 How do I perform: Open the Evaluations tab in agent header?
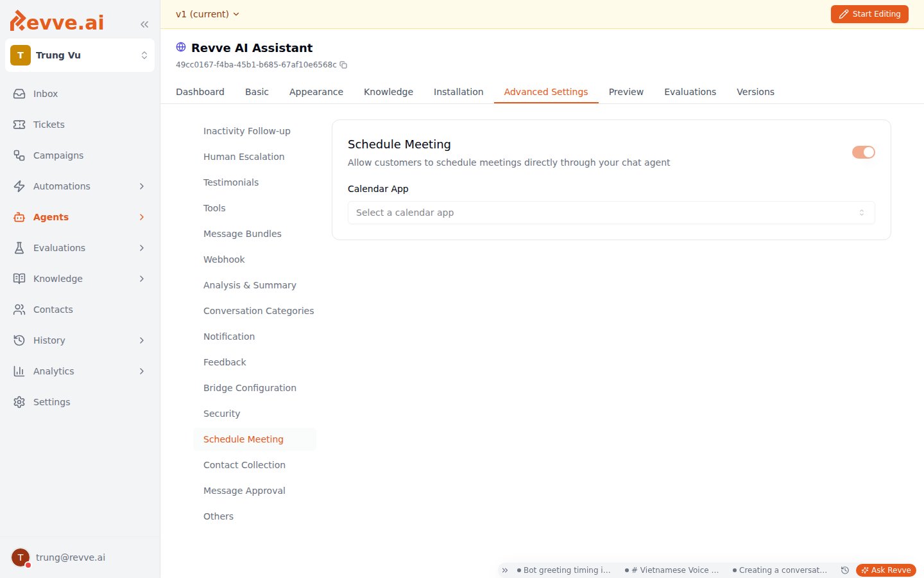coord(690,92)
